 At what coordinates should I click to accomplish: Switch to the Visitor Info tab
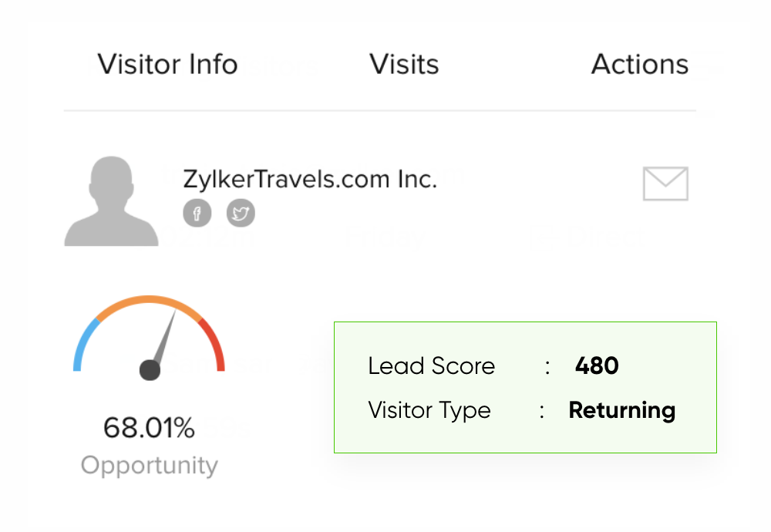click(x=167, y=64)
